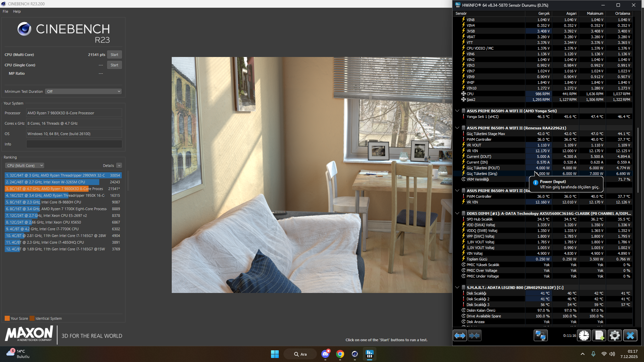Open HWiNFO remote network monitoring icon

pyautogui.click(x=540, y=336)
